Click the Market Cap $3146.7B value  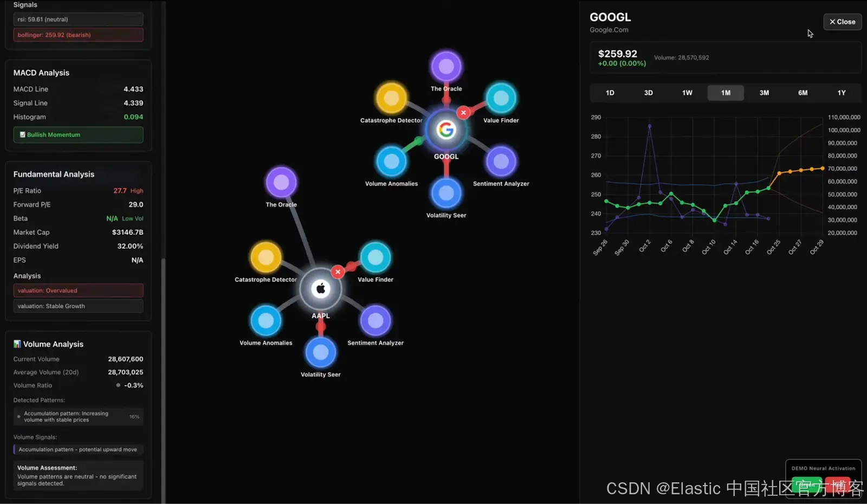click(127, 232)
